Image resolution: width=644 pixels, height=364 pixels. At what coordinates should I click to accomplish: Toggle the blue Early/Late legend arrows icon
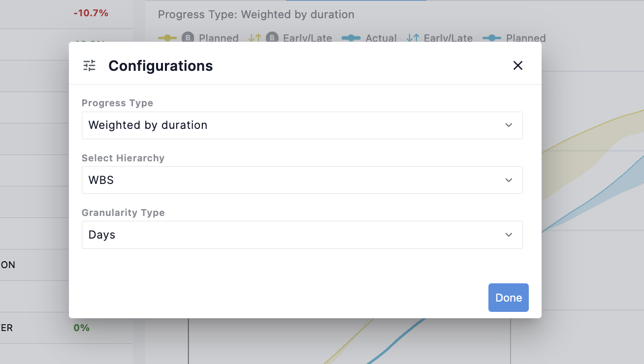(413, 38)
